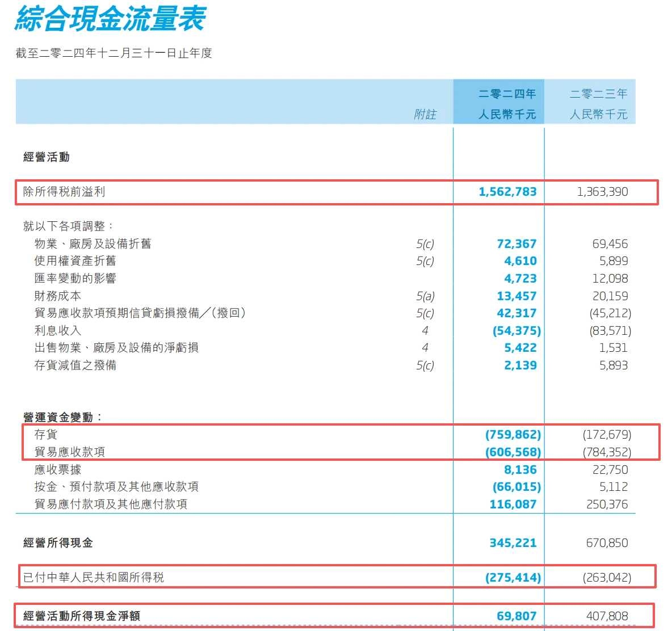672x631 pixels.
Task: Click the row label 使用權資產折舊
Action: (x=75, y=261)
